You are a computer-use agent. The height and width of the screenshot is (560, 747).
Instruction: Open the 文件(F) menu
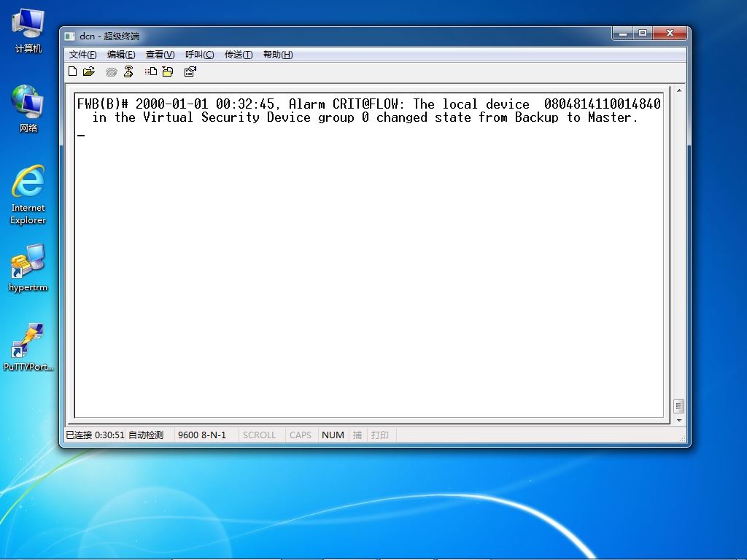(83, 54)
